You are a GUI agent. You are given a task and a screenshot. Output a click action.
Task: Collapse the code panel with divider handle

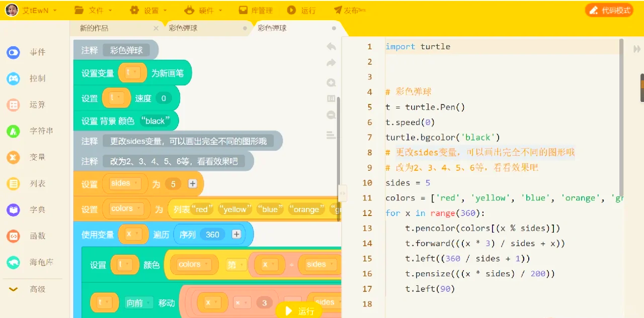pyautogui.click(x=343, y=192)
